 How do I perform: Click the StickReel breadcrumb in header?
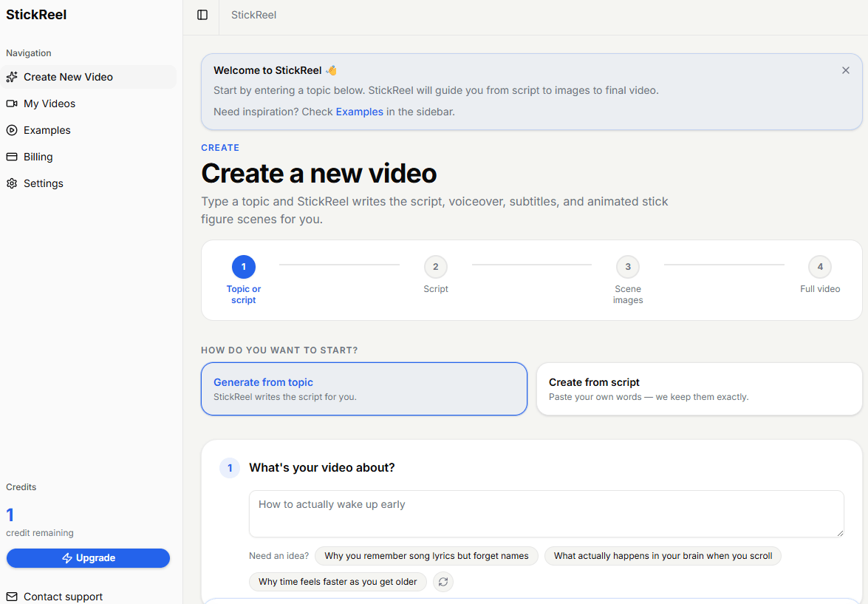253,15
